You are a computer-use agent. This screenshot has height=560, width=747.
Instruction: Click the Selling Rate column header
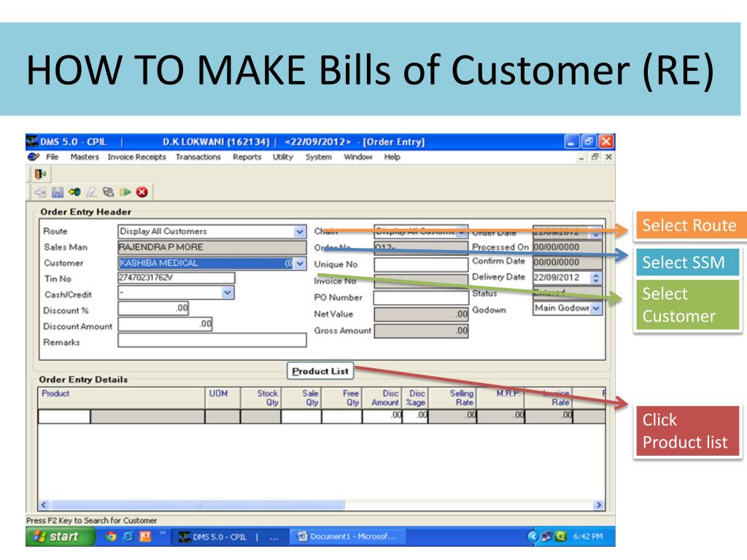(452, 398)
